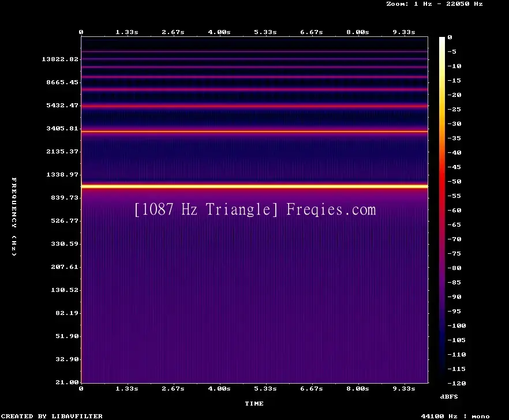Select the 51.90 frequency label
The image size is (509, 420).
(67, 336)
